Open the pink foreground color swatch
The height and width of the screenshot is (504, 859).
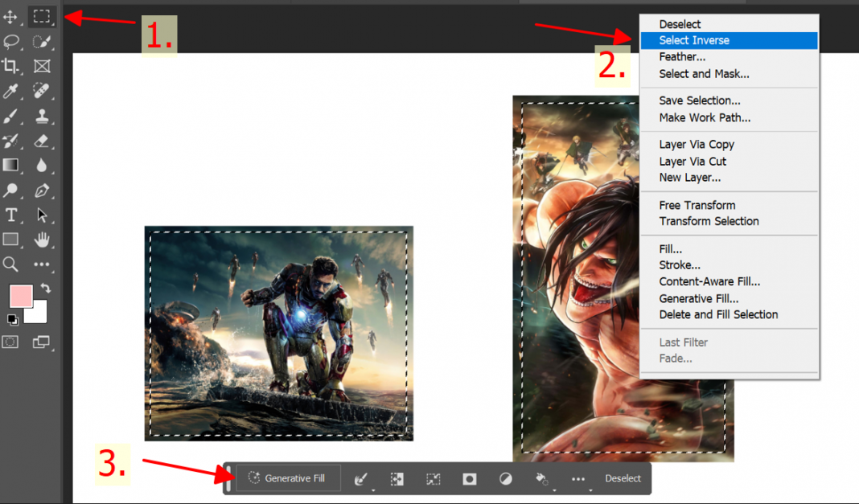click(x=19, y=296)
